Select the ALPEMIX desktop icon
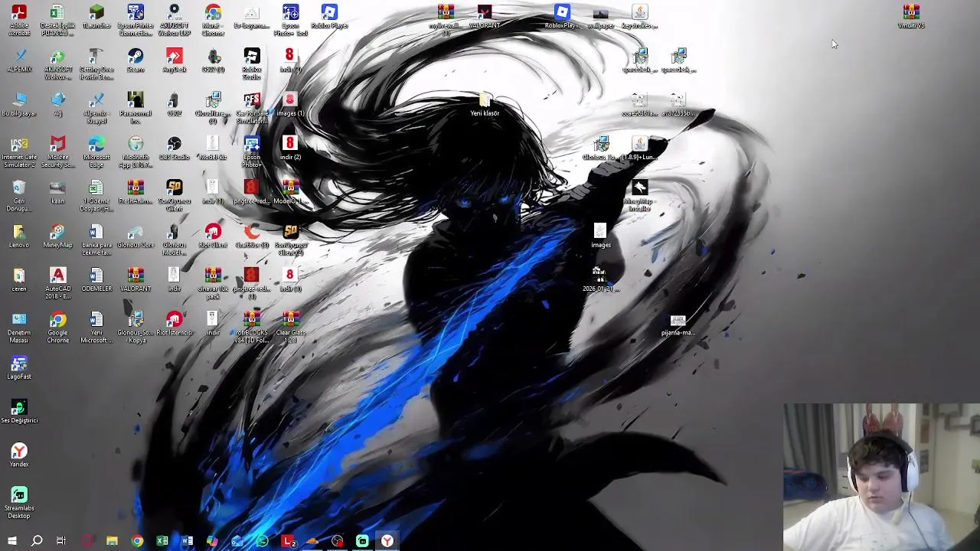Screen dimensions: 980x551 coord(19,61)
